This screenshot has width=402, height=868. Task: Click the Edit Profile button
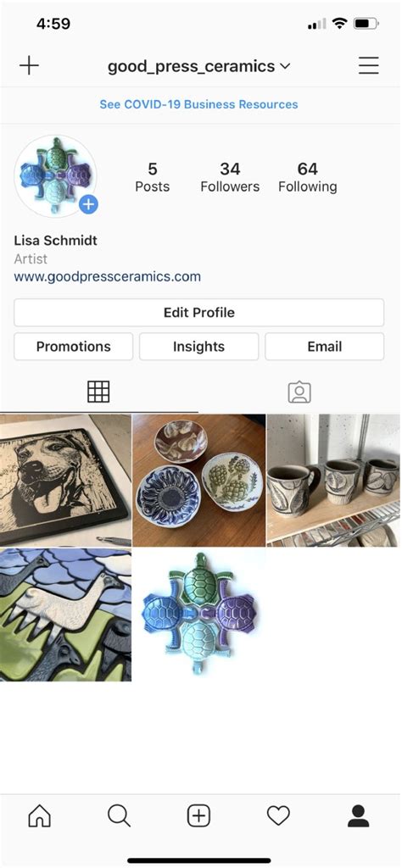[x=198, y=313]
